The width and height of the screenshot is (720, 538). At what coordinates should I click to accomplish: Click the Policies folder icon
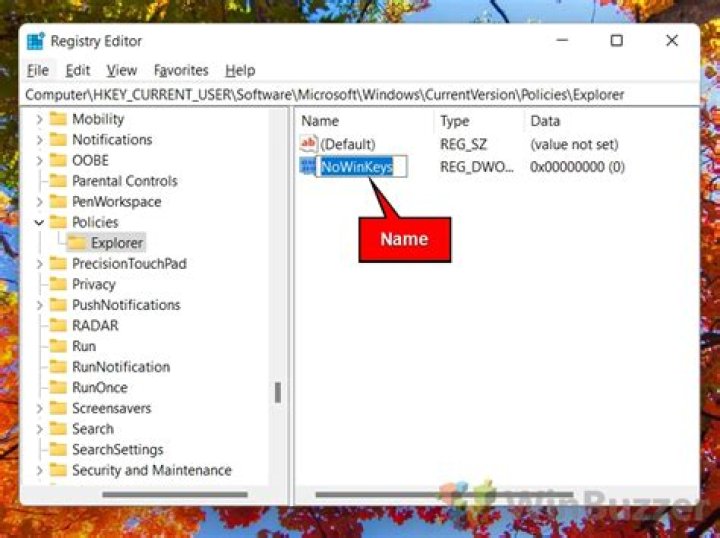coord(58,222)
